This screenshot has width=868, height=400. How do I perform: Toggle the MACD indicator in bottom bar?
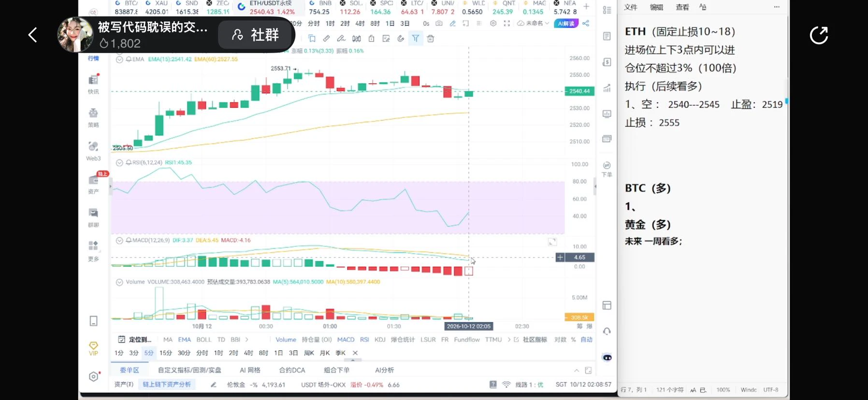(x=346, y=340)
